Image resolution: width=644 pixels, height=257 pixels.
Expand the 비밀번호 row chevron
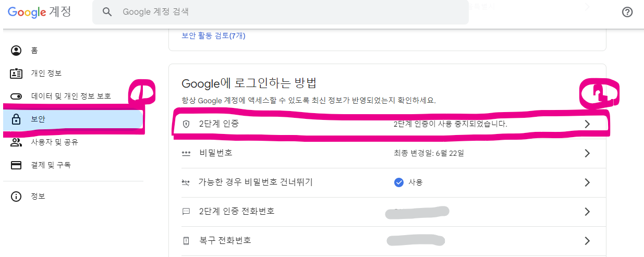coord(587,153)
